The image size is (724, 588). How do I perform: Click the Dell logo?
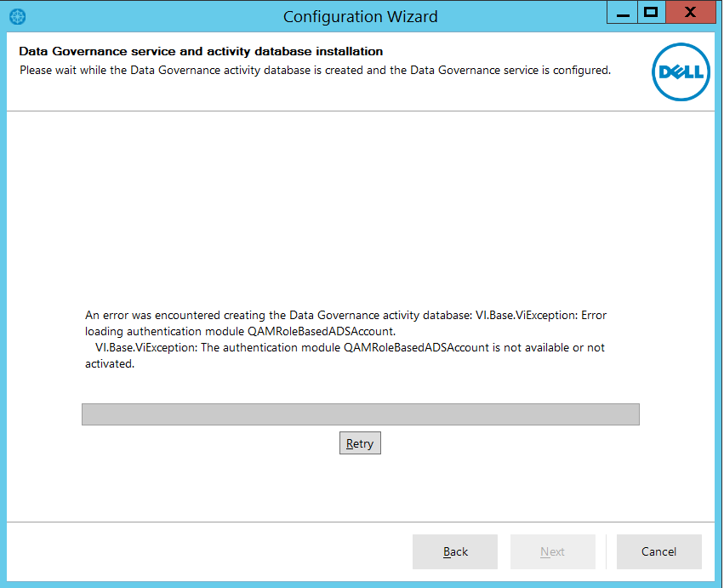681,72
